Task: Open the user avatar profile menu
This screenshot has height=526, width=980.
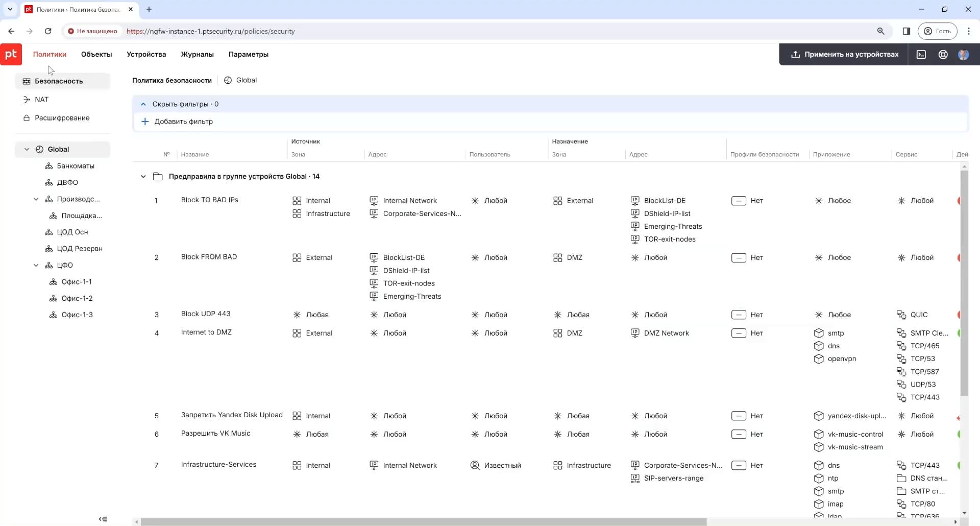Action: [963, 55]
